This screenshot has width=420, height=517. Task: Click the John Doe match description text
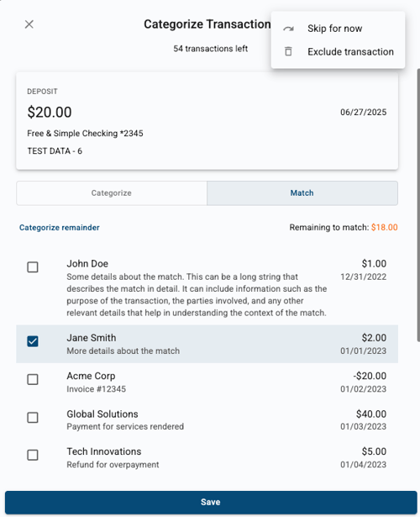click(197, 295)
